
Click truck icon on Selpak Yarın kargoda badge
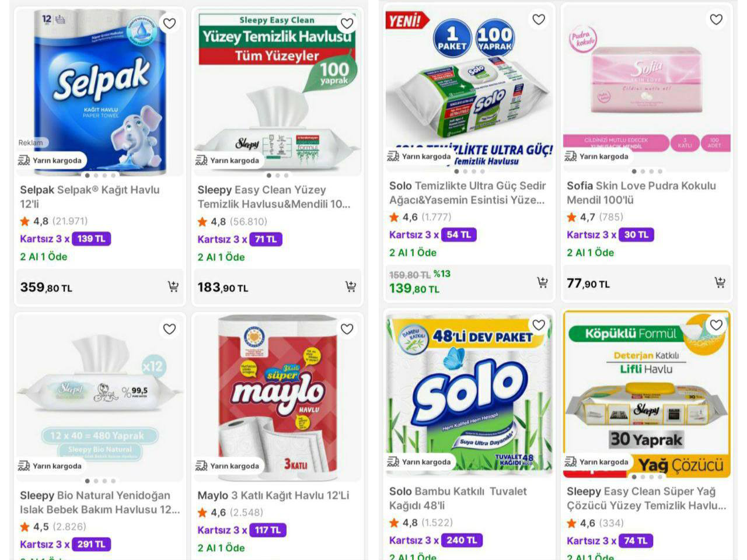pyautogui.click(x=23, y=159)
